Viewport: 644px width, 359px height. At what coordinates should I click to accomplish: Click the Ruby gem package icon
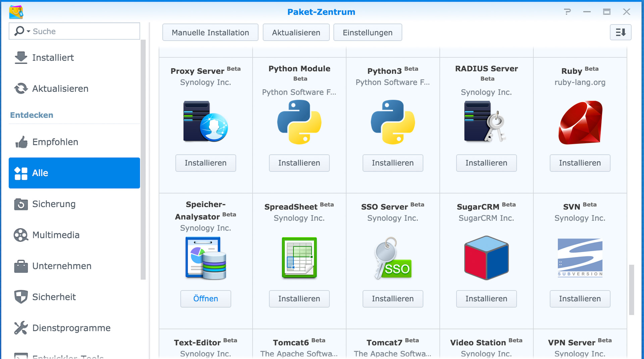point(580,122)
